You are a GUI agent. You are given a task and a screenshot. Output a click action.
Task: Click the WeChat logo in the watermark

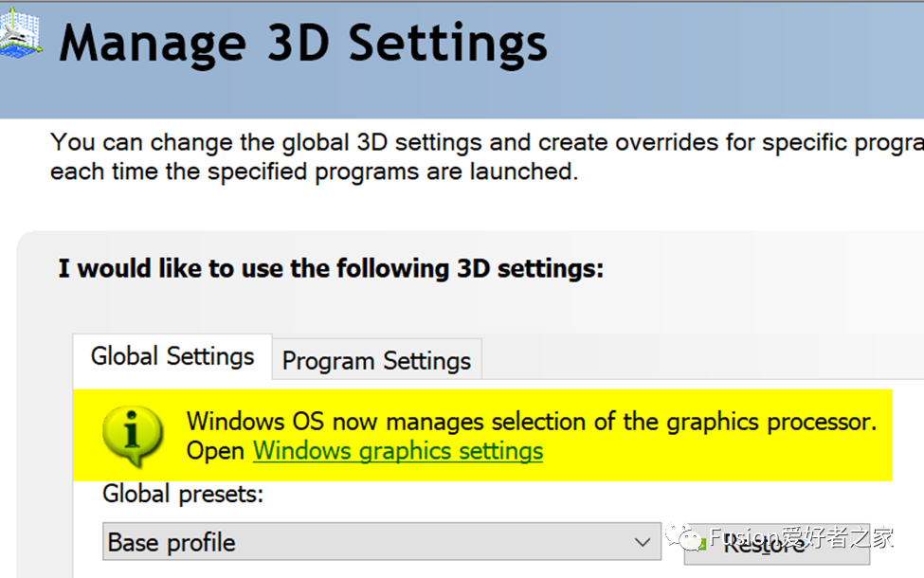pos(685,537)
